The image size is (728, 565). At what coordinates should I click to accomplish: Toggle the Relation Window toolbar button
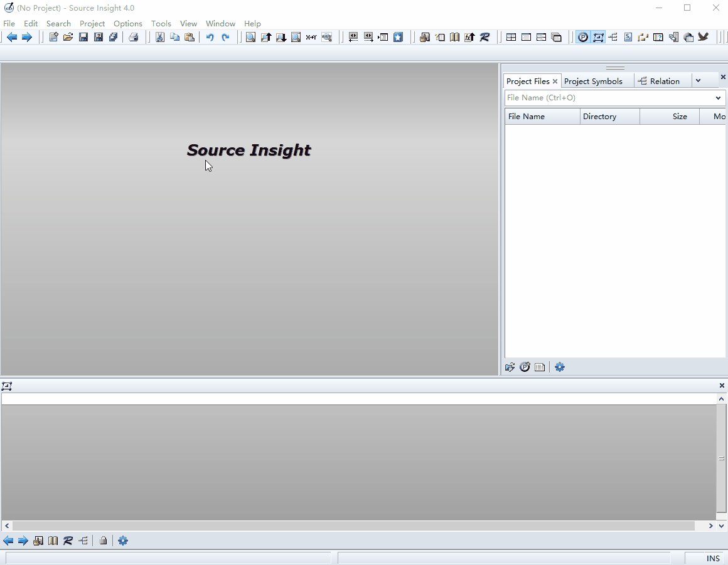click(x=613, y=37)
